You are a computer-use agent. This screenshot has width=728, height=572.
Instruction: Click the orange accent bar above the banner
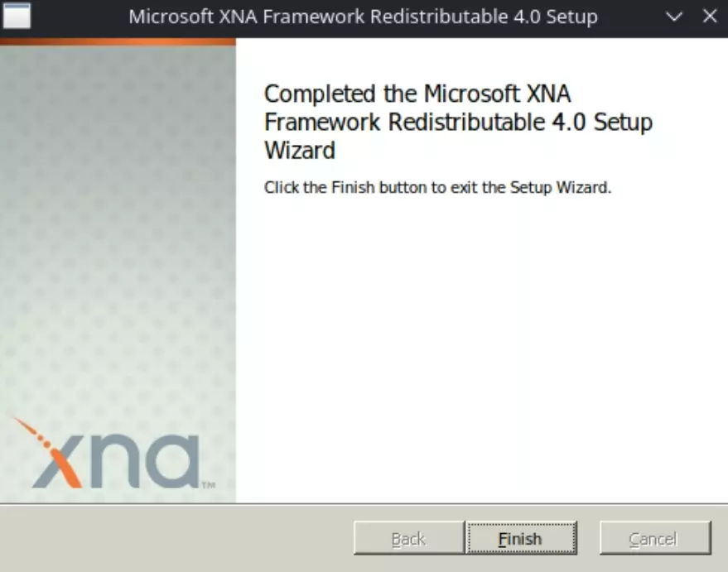[x=118, y=41]
